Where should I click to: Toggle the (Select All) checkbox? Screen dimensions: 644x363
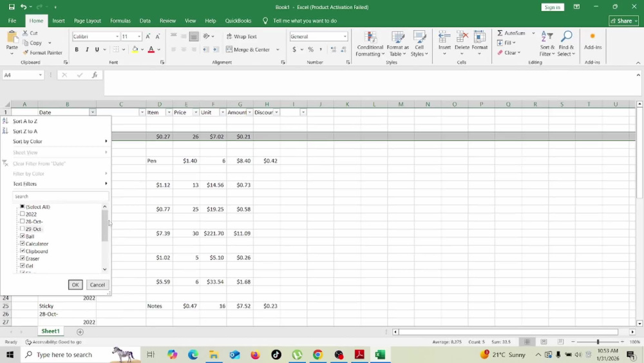coord(22,206)
